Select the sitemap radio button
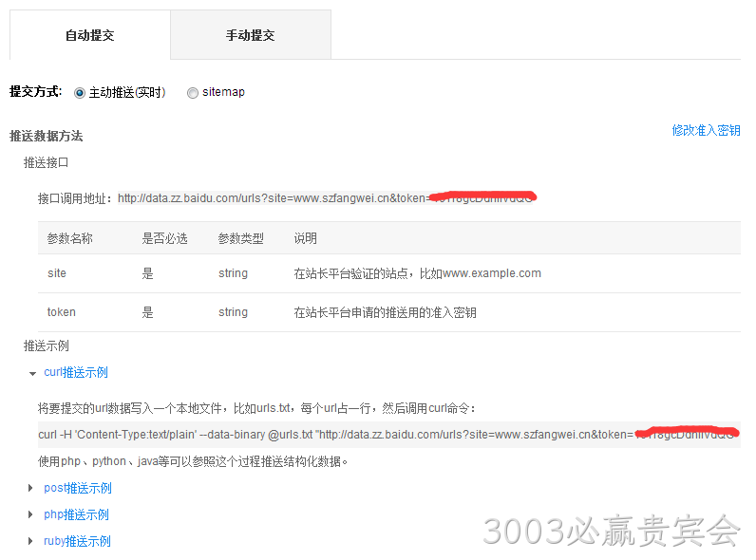Image resolution: width=756 pixels, height=560 pixels. point(193,92)
